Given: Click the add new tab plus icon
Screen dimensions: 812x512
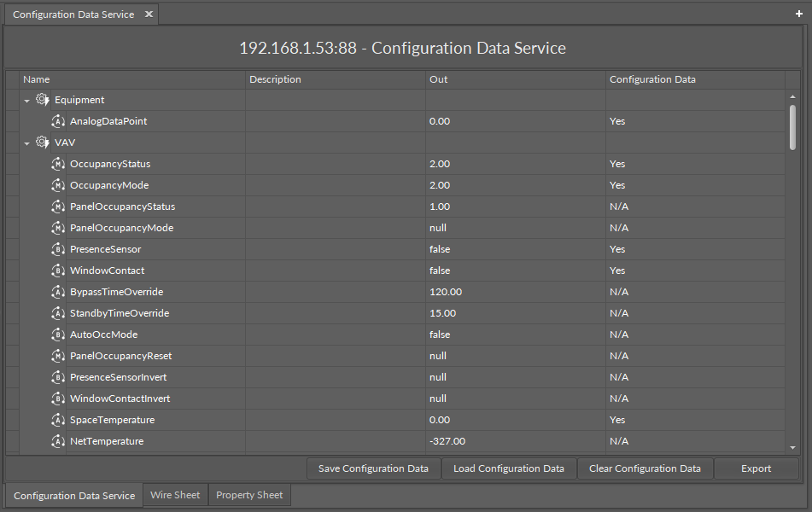Looking at the screenshot, I should (799, 14).
